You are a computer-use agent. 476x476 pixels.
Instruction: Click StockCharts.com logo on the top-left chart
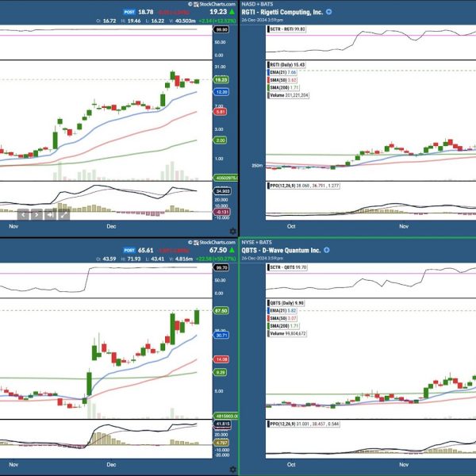(x=212, y=4)
